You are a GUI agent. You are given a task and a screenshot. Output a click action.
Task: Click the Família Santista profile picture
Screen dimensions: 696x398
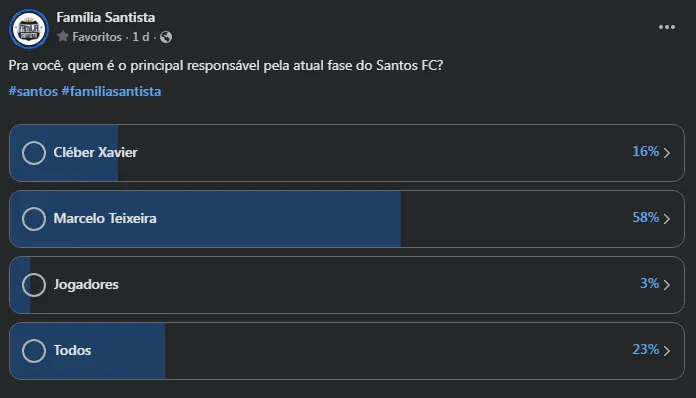pos(29,29)
